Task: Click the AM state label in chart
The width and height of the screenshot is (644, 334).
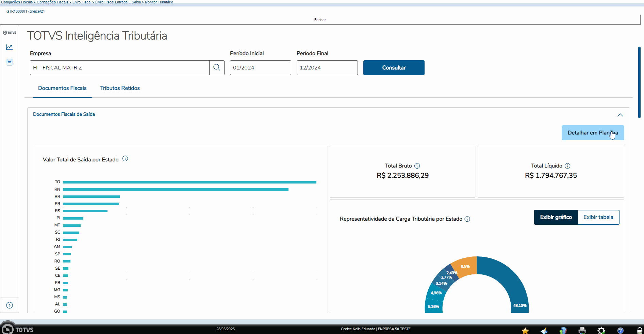Action: point(57,246)
